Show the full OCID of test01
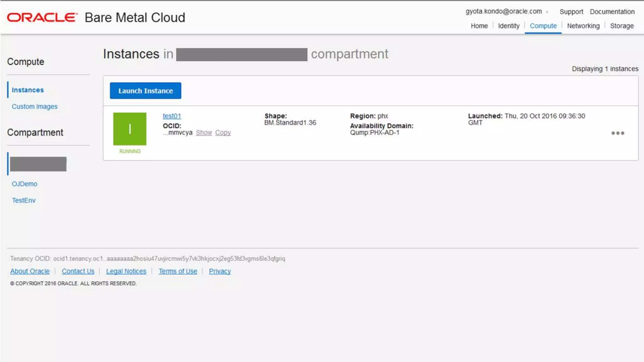The height and width of the screenshot is (362, 644). (x=204, y=133)
